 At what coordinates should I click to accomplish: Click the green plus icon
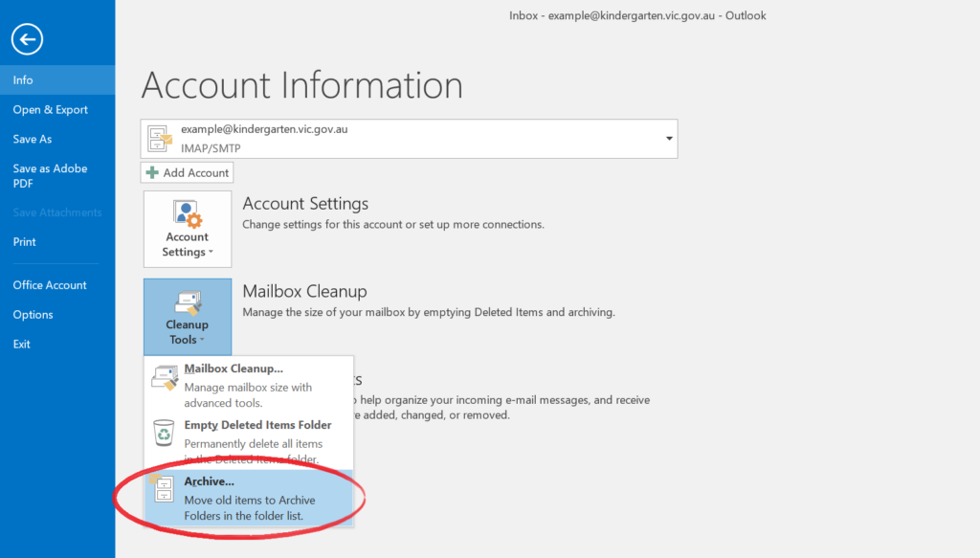152,172
